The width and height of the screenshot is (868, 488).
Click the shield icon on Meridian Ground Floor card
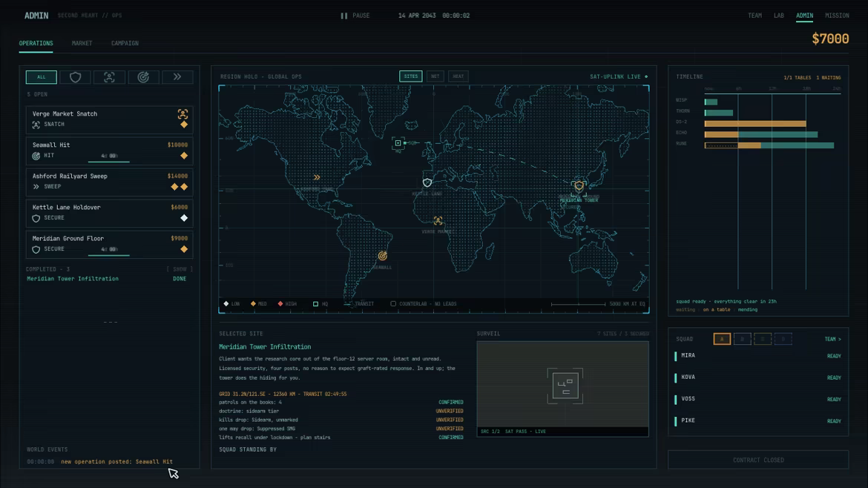[36, 249]
